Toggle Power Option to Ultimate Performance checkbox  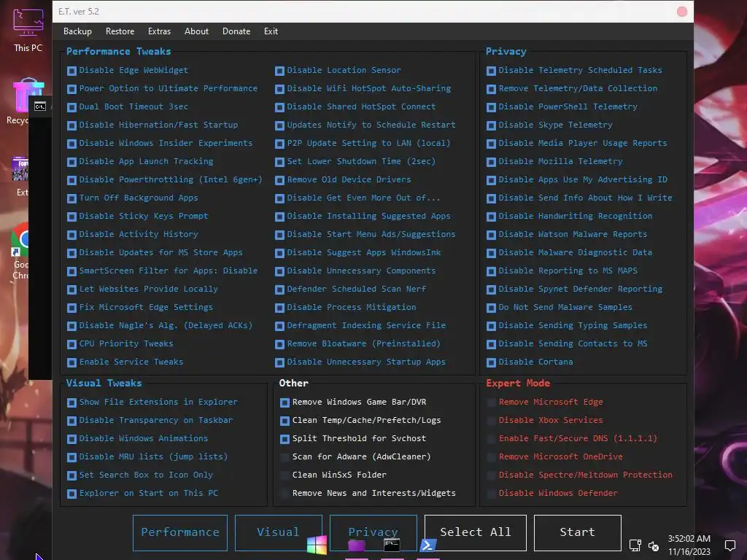pos(72,89)
